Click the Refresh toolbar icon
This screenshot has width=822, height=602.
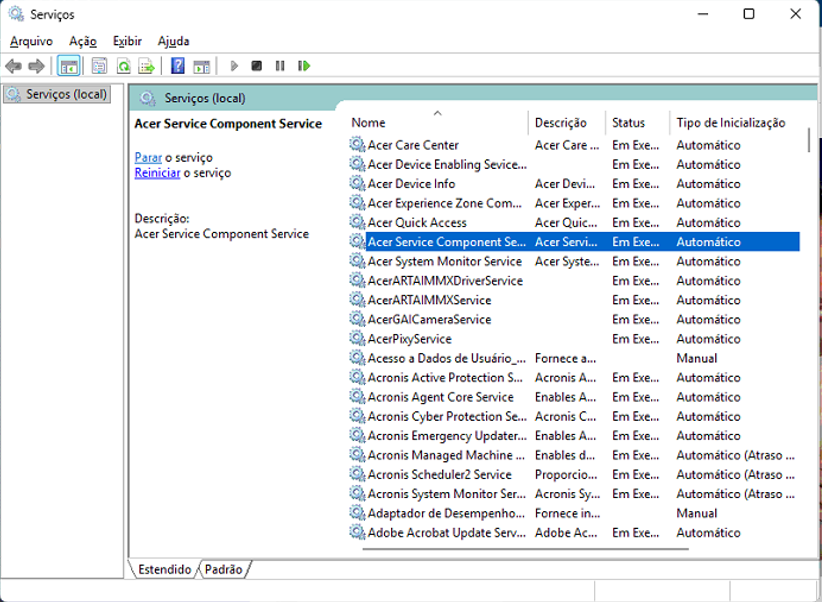(x=123, y=66)
